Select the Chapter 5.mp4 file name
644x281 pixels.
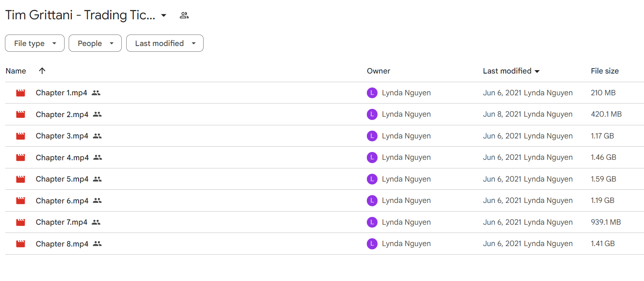click(62, 179)
